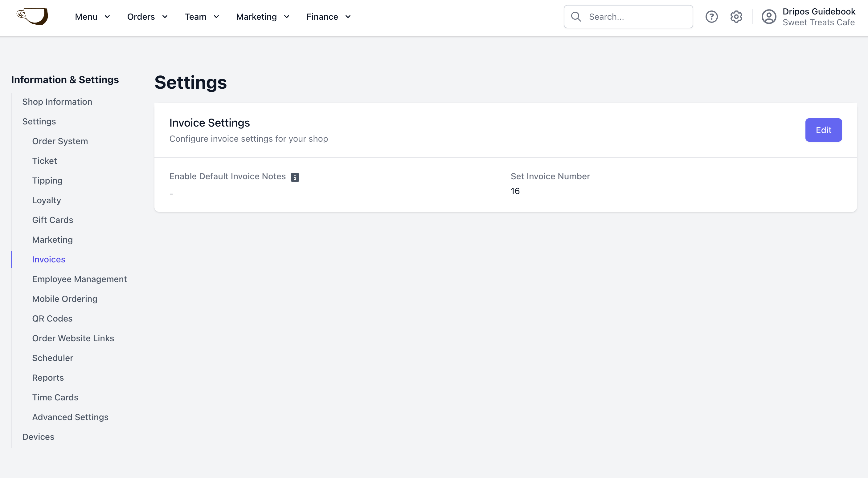The image size is (868, 478).
Task: Focus the Search input field
Action: tap(628, 17)
